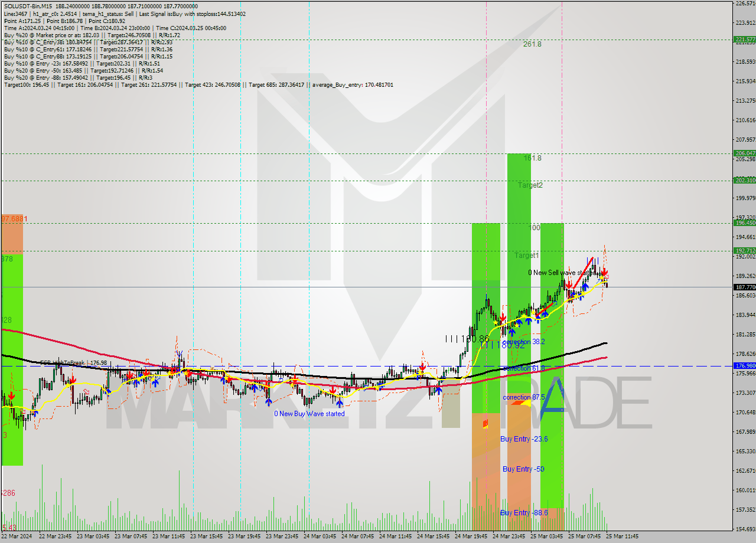
Task: Click the "0 New Buy Wave started" annotation
Action: (309, 414)
